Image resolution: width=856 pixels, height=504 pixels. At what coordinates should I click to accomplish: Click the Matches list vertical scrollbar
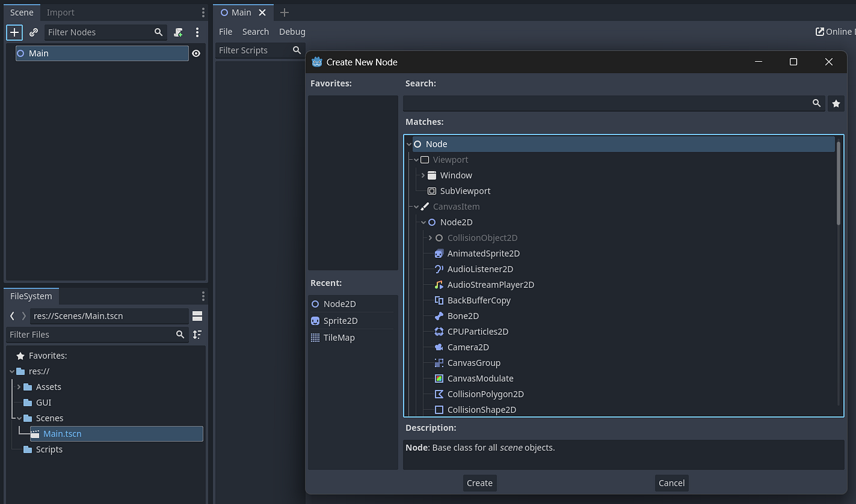(838, 183)
